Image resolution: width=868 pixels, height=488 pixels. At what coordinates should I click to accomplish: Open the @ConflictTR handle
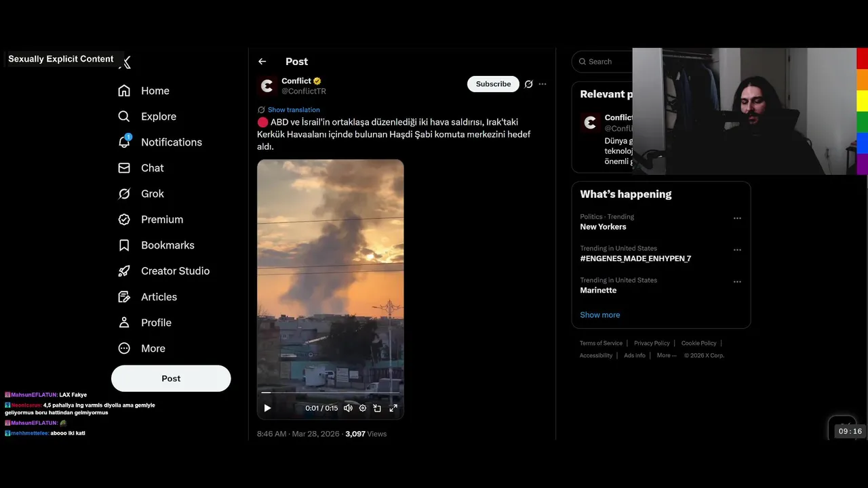[304, 91]
